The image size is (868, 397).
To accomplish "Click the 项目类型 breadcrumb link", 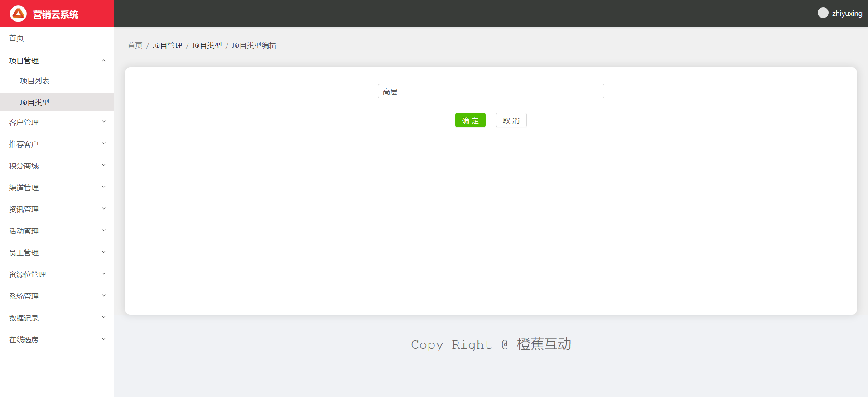I will pos(207,45).
